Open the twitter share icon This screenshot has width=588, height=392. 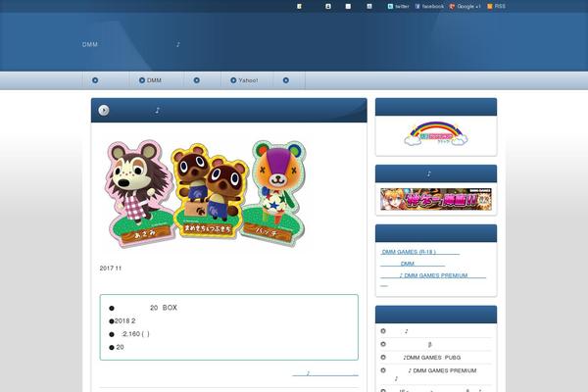tap(390, 7)
